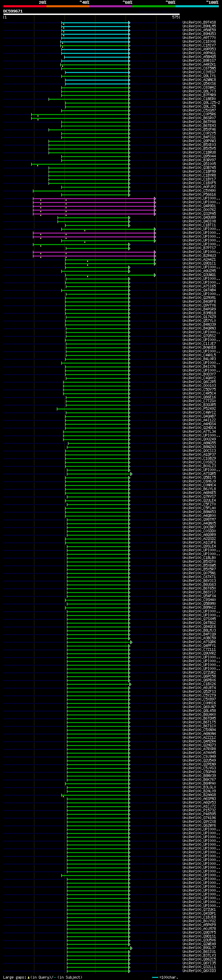Select hit label UniRef100_Q3UWQ1
The image size is (222, 980).
(199, 275)
